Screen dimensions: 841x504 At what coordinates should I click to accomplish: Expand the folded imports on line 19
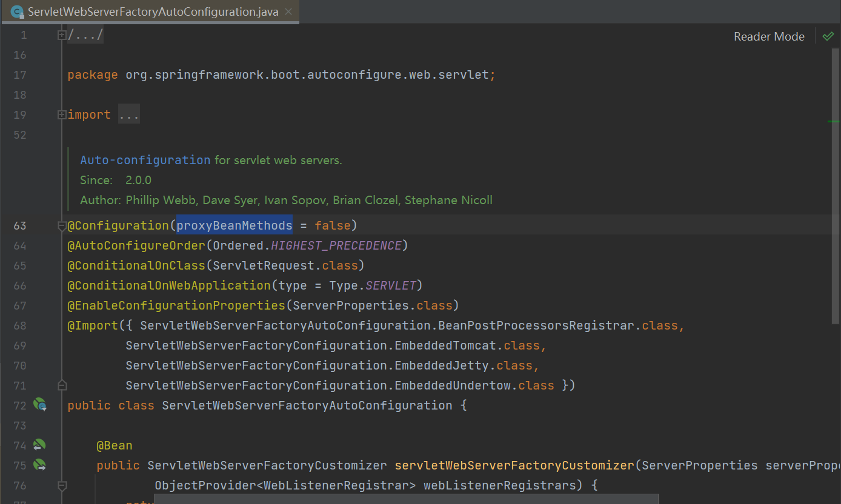tap(62, 114)
